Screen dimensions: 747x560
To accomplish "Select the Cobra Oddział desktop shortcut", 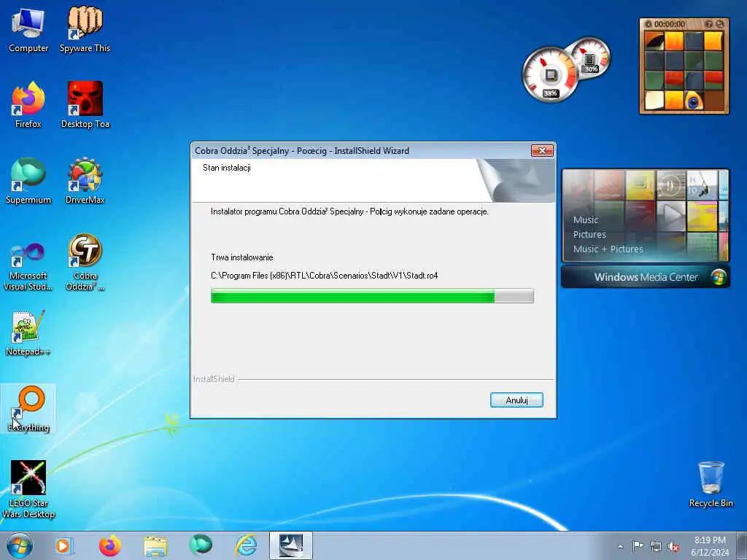I will [x=85, y=262].
